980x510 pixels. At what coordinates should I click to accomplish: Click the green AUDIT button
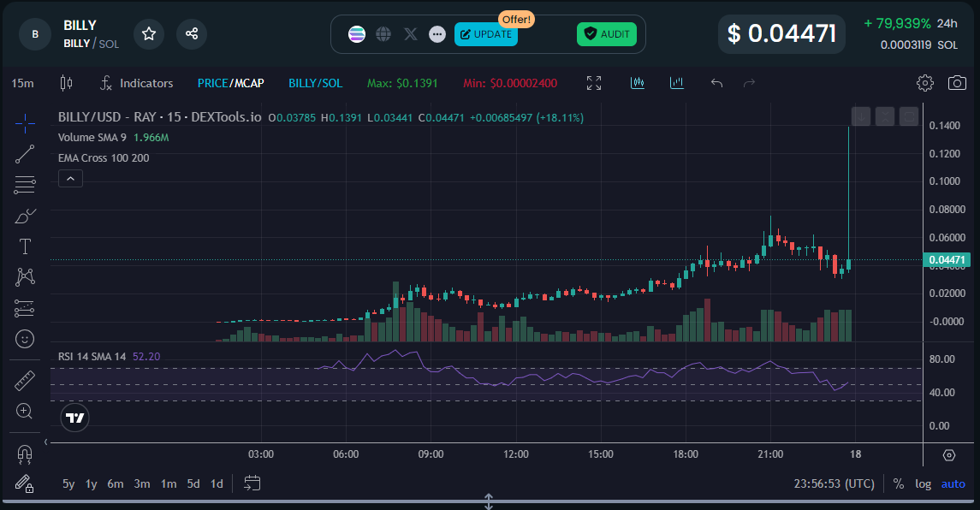click(x=607, y=34)
